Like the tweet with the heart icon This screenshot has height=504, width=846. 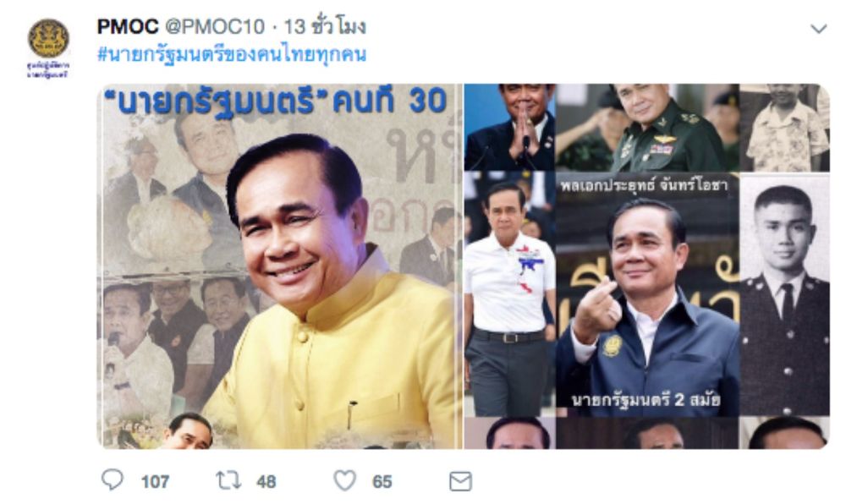click(345, 480)
